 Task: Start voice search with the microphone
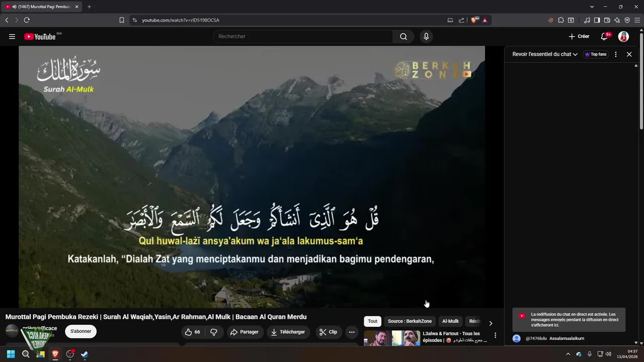426,36
